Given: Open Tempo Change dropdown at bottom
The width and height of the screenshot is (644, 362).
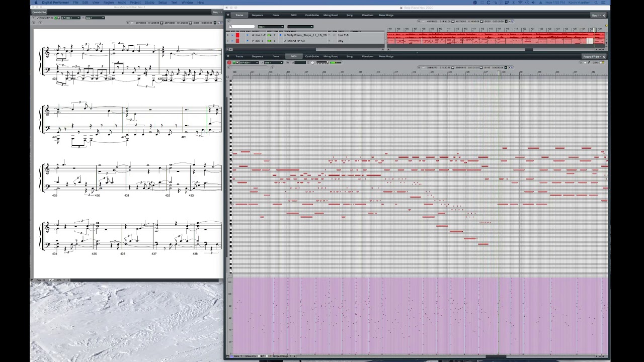Looking at the screenshot, I should (282, 356).
